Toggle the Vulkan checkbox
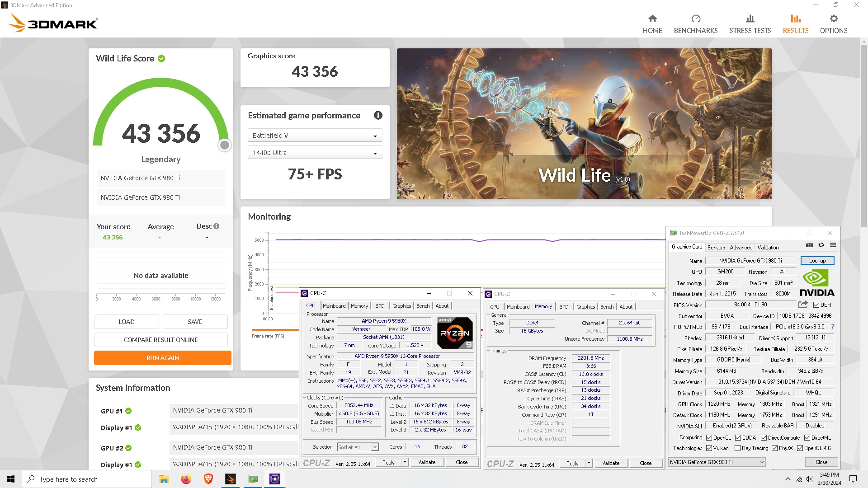Screen dimensions: 868x488 pyautogui.click(x=709, y=448)
